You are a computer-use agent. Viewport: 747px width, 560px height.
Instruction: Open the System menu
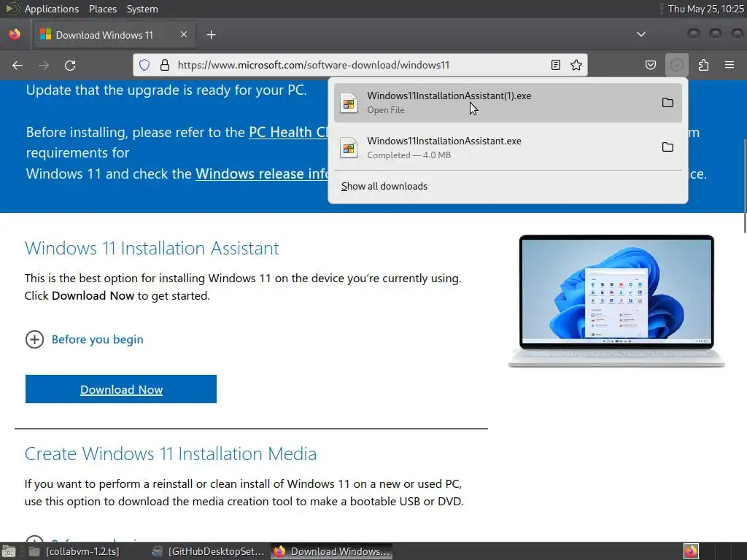142,9
